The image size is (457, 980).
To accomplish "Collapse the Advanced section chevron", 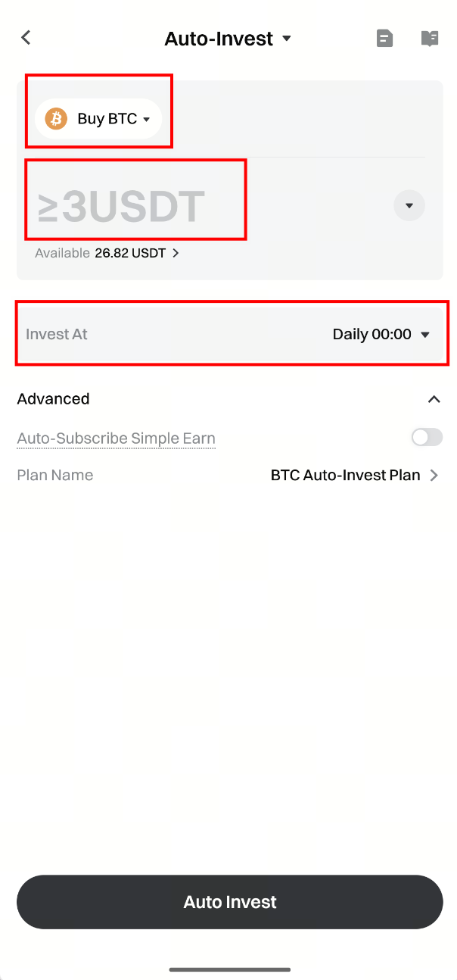I will point(434,399).
